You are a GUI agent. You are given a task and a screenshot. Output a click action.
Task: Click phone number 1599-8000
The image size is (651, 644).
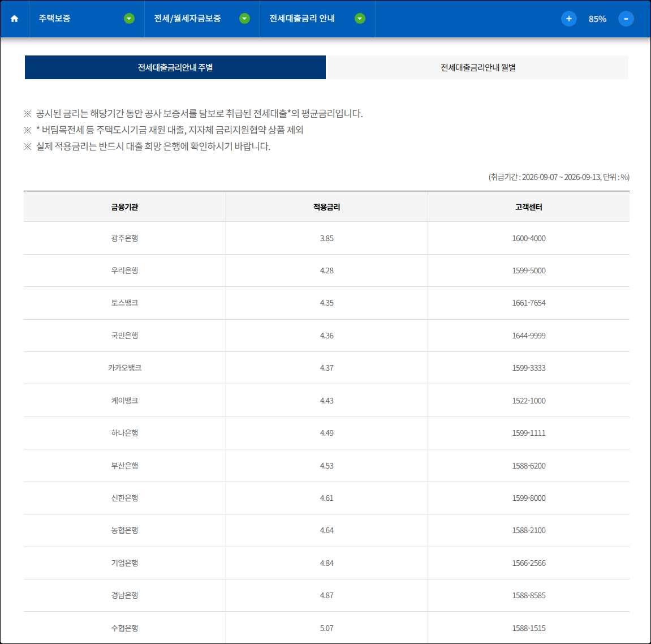[x=528, y=498]
